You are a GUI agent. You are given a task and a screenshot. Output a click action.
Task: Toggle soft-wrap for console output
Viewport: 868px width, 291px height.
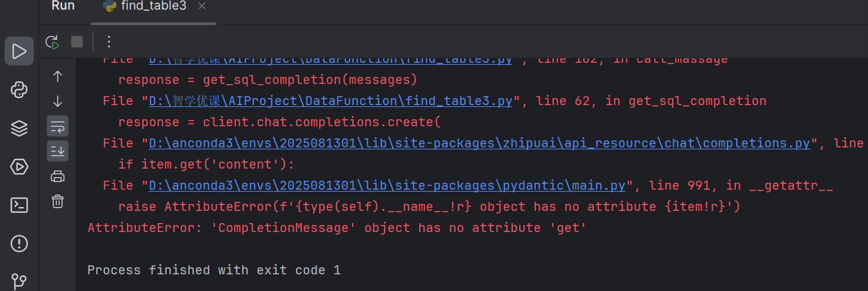(x=58, y=126)
